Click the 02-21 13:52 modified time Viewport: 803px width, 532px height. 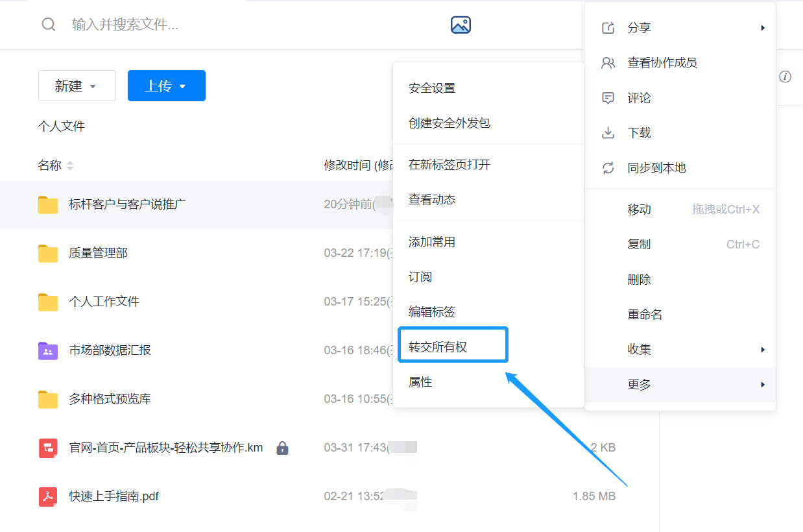[x=355, y=496]
